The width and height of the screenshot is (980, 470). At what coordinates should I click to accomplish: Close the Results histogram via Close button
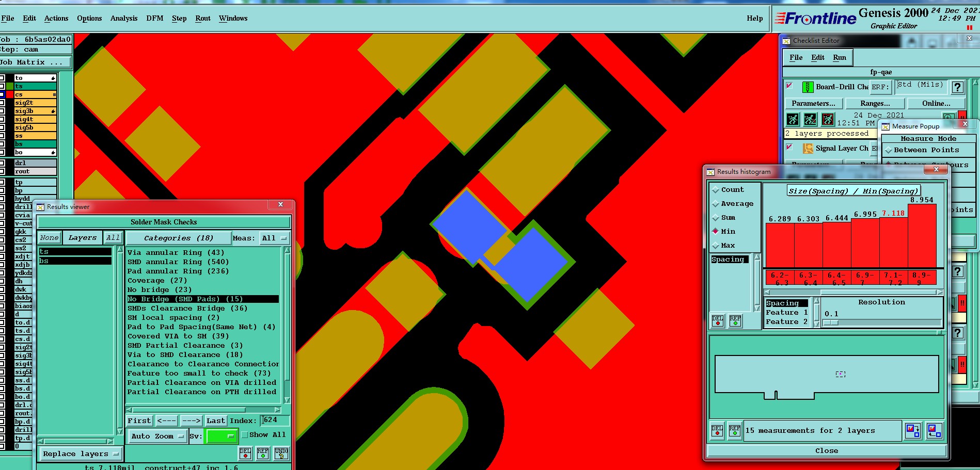(827, 451)
